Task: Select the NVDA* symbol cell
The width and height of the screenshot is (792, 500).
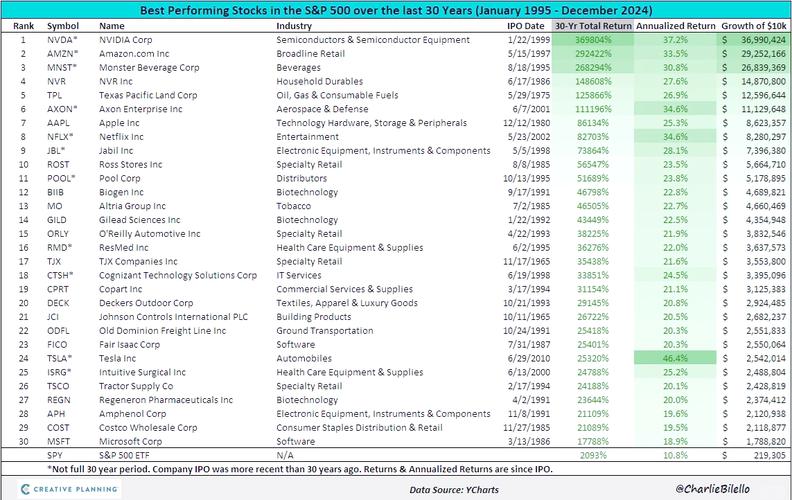Action: [x=62, y=39]
